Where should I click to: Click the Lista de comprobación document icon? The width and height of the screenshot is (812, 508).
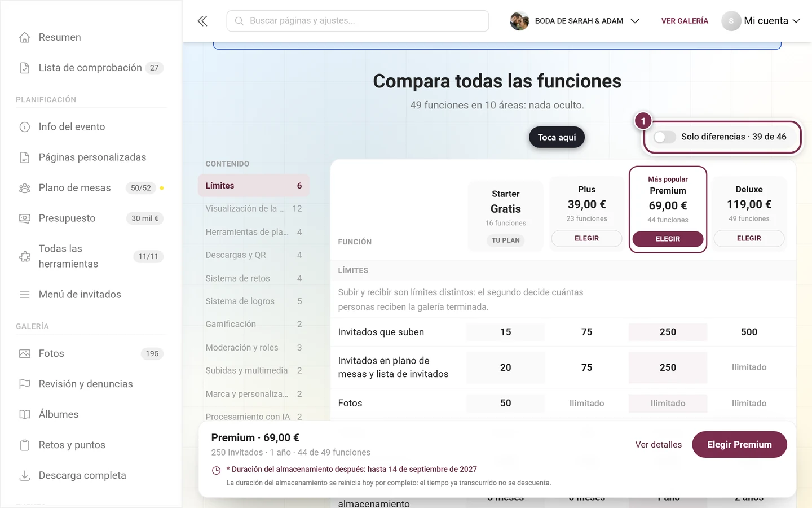tap(25, 68)
